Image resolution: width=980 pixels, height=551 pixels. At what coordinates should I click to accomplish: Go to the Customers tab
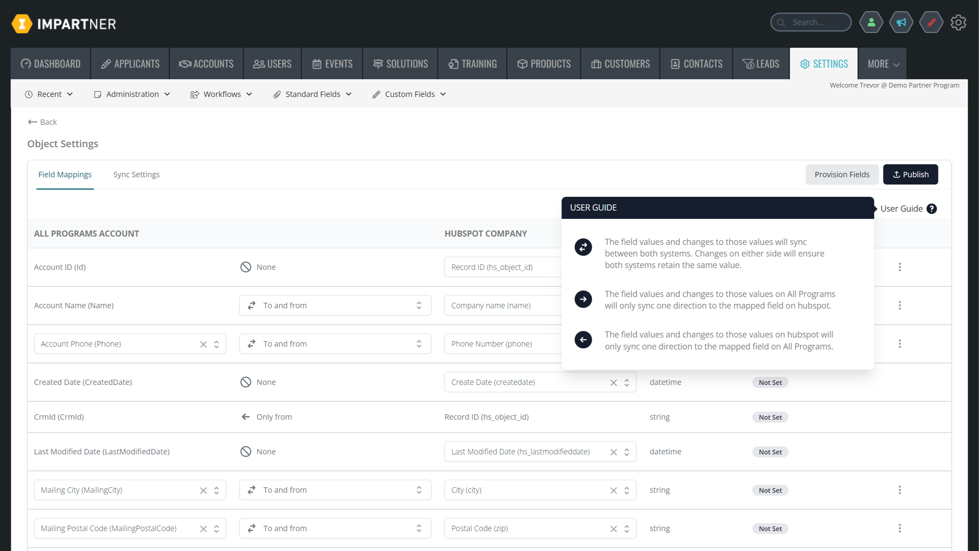[620, 64]
